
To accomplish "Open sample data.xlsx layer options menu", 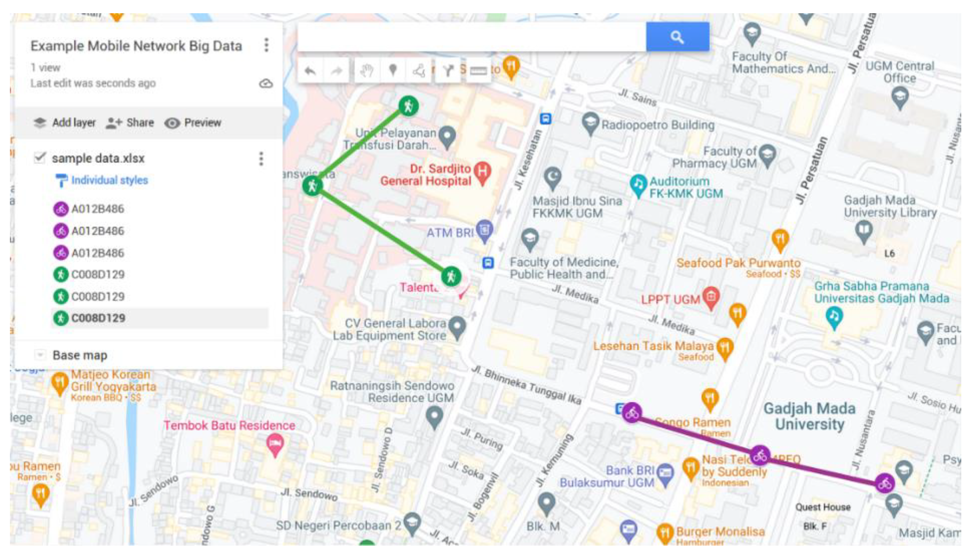I will [261, 159].
